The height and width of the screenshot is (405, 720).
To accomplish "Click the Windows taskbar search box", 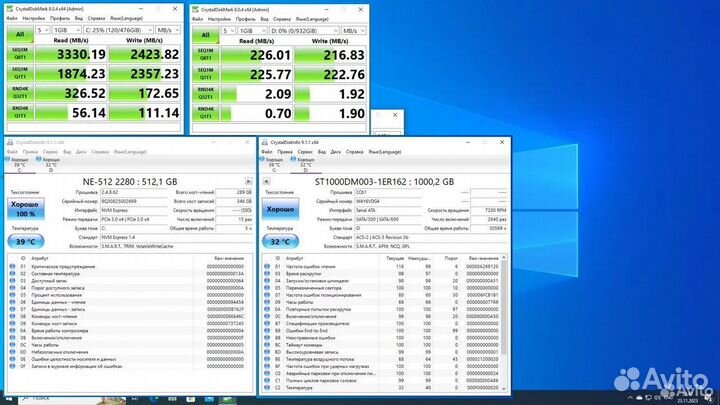I will pyautogui.click(x=71, y=399).
